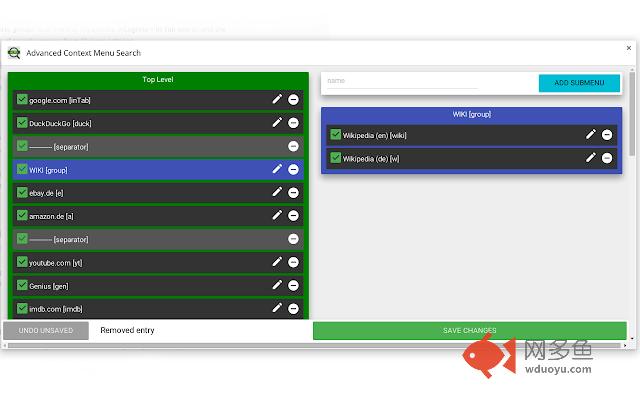The width and height of the screenshot is (640, 400).
Task: Click the 'Removed entry' status message
Action: 127,330
